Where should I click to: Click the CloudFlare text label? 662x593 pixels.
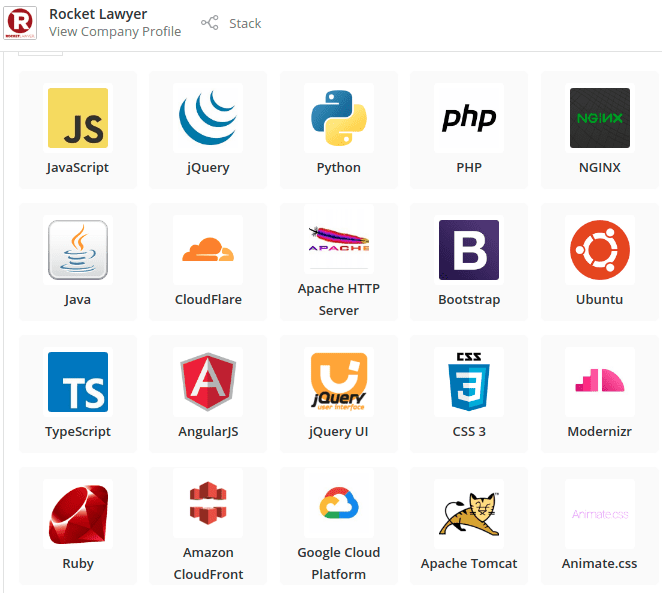point(208,300)
